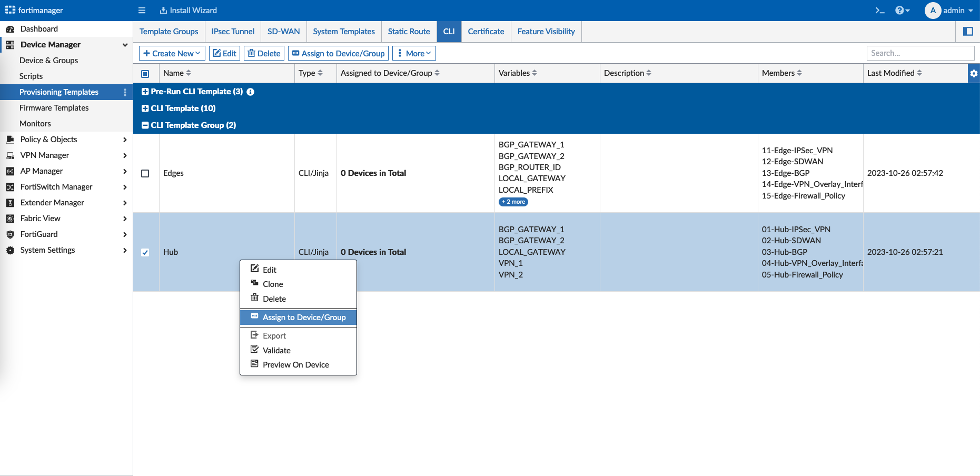
Task: Click the table column settings gear icon
Action: pos(974,74)
